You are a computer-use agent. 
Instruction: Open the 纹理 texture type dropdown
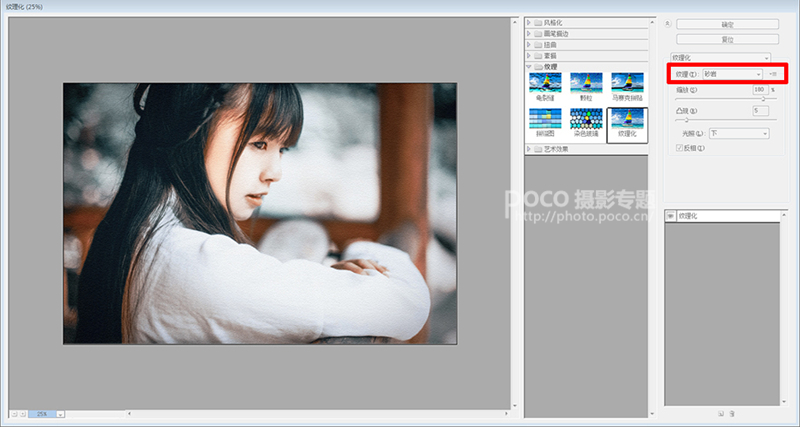point(733,74)
